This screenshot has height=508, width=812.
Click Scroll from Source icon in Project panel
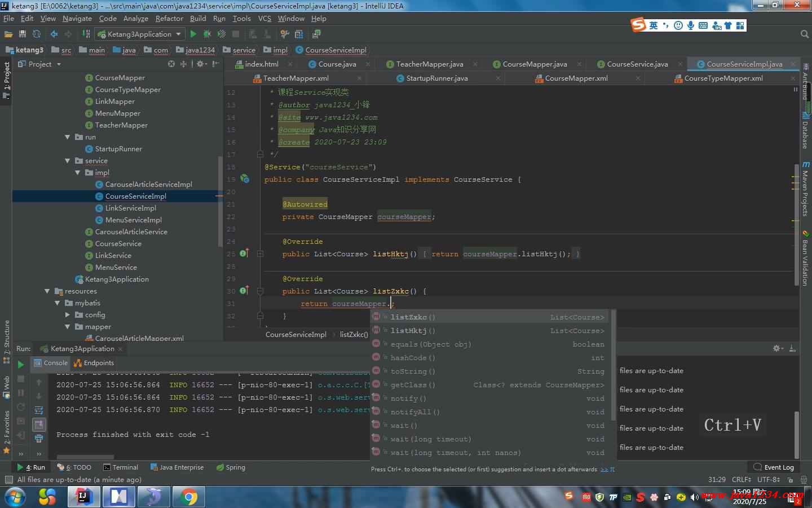171,64
